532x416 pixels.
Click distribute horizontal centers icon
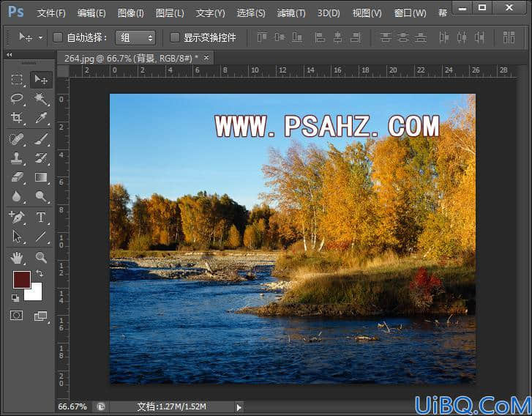(462, 37)
